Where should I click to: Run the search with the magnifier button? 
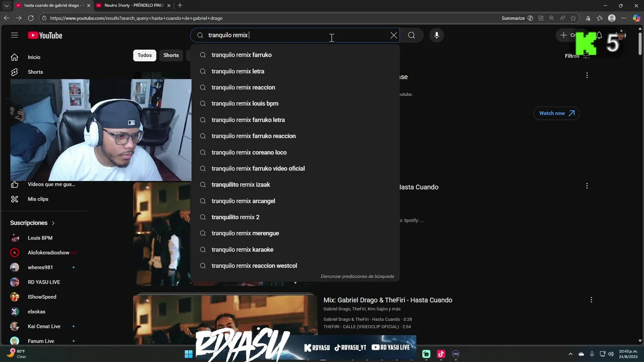tap(412, 35)
